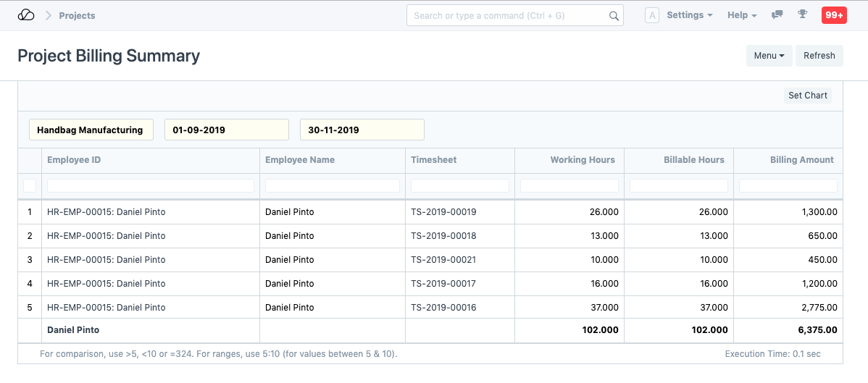Click the Billing Amount column header
This screenshot has width=868, height=383.
[x=801, y=160]
